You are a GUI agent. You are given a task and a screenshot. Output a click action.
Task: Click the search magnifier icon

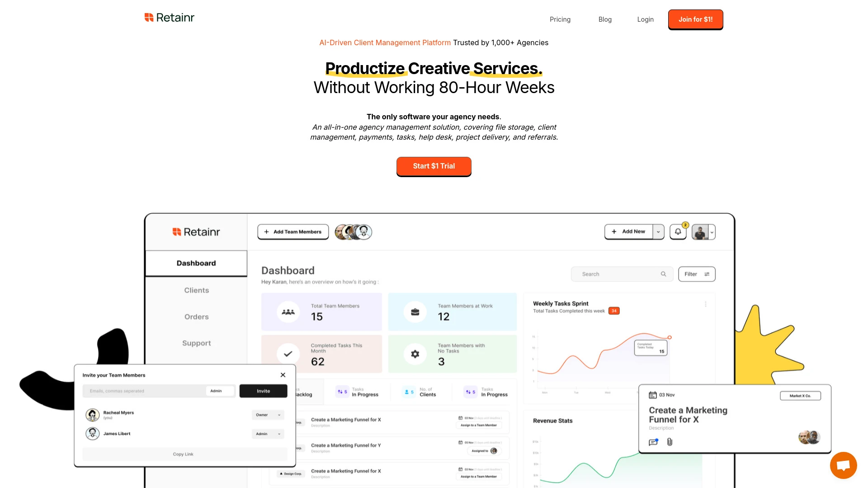click(x=664, y=274)
